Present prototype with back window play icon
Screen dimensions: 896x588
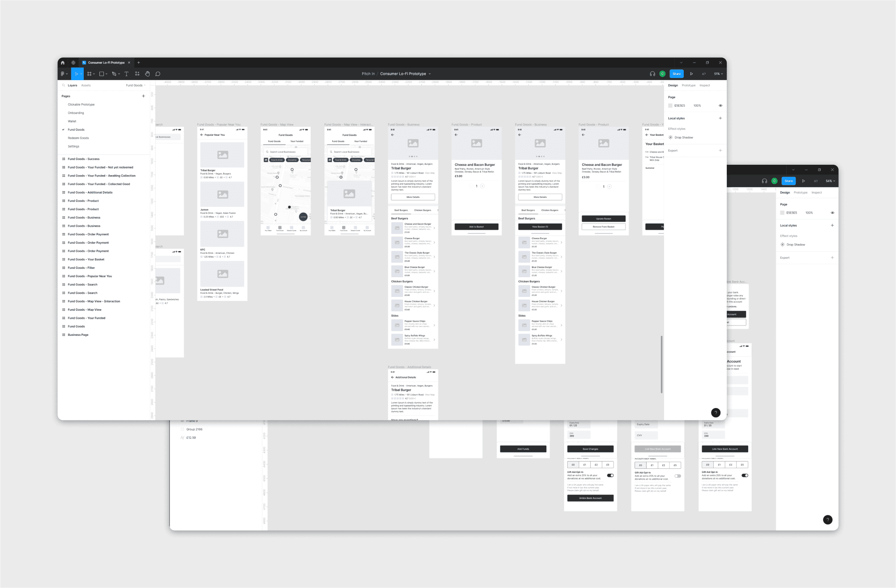(x=803, y=181)
